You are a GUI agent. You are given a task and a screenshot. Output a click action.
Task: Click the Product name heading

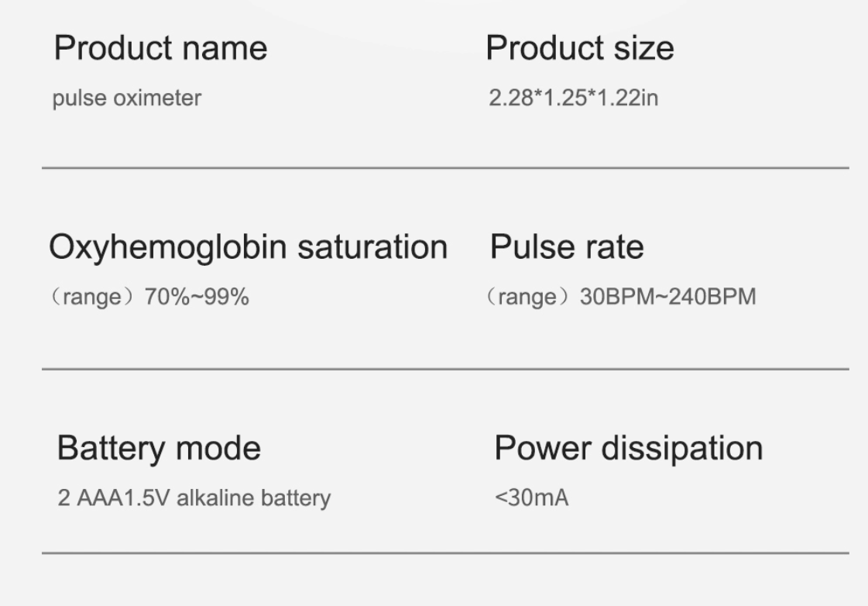click(x=160, y=48)
